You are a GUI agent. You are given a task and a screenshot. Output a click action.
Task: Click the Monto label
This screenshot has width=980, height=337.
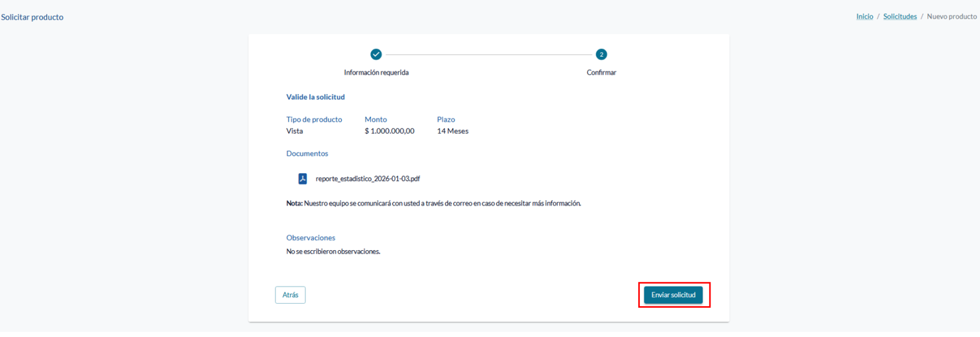376,120
